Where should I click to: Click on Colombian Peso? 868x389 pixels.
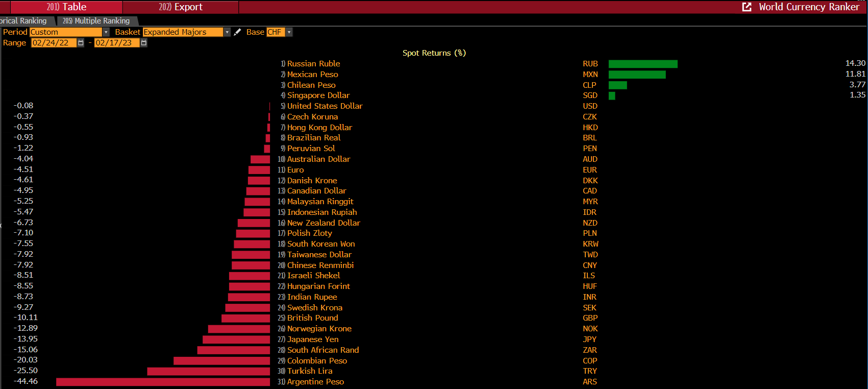coord(317,361)
